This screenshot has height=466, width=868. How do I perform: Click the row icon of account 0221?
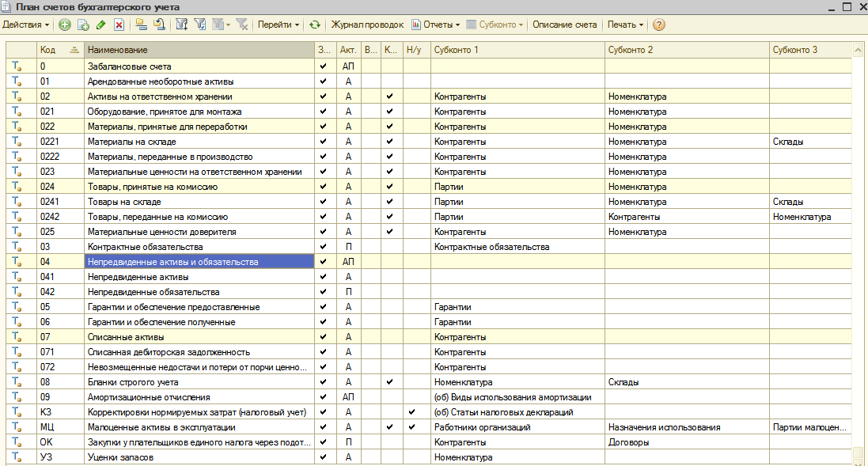(x=17, y=142)
